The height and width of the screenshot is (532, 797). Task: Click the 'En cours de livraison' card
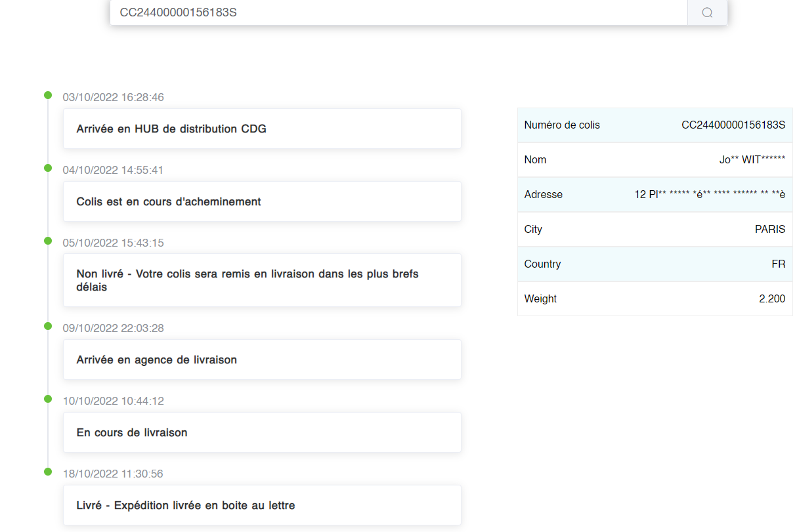coord(262,432)
